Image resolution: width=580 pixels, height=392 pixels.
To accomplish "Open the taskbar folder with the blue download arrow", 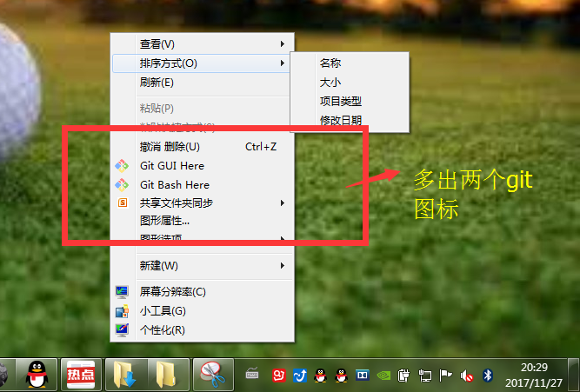I will click(126, 375).
